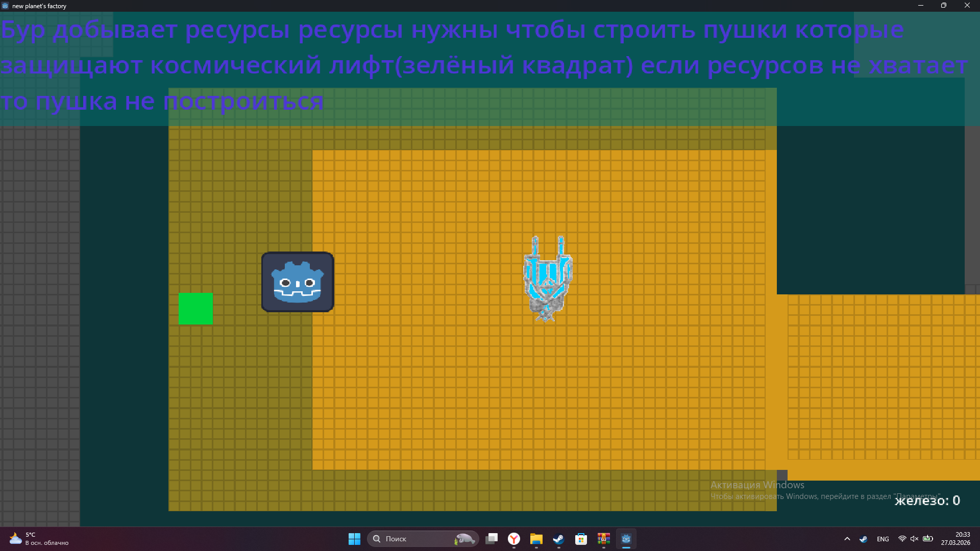This screenshot has width=980, height=551.
Task: Open the Windows Start menu
Action: (x=354, y=539)
